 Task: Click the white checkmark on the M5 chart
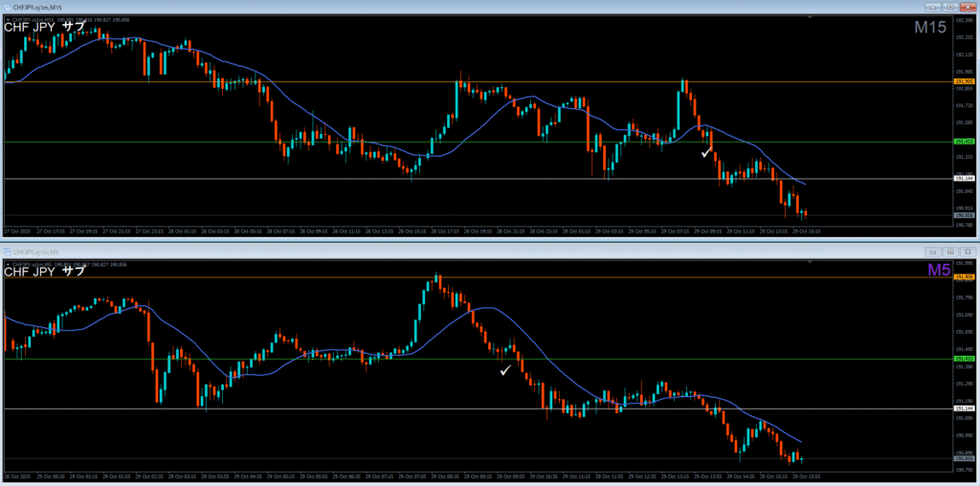click(505, 370)
